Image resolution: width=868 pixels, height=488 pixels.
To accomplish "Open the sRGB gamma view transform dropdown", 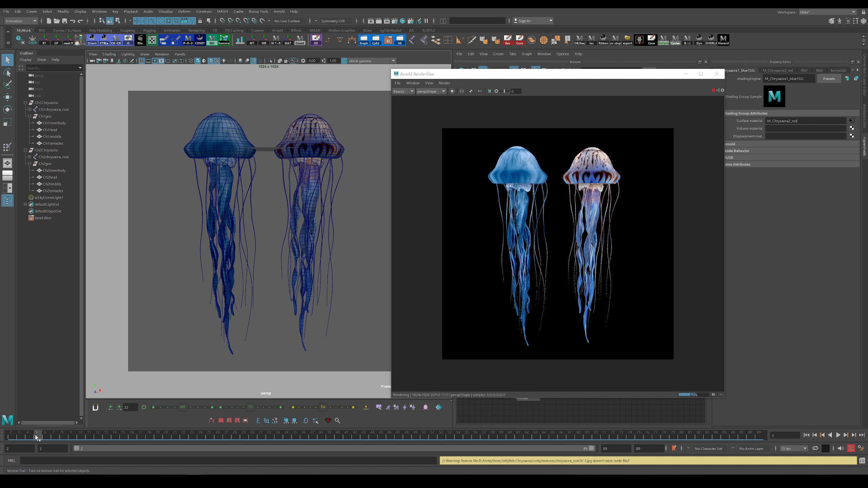I will [x=372, y=61].
